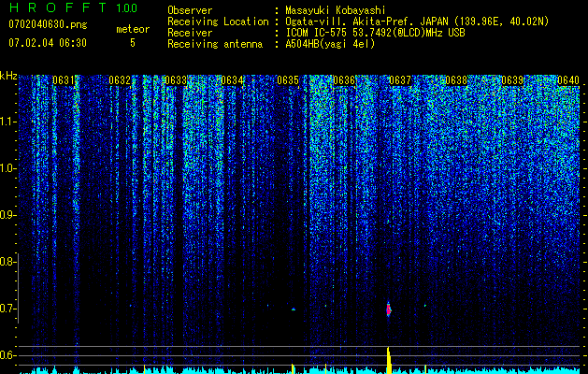Click the 0635 time marker
This screenshot has height=374, width=588.
point(288,80)
